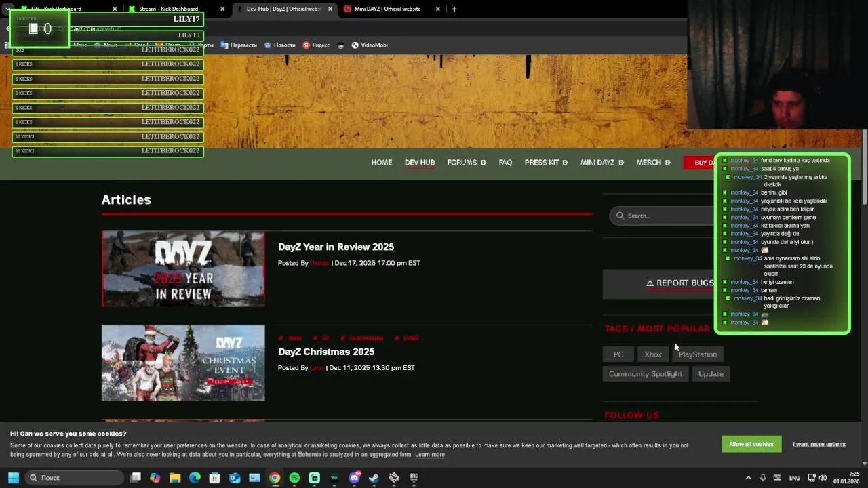868x488 pixels.
Task: Select the Community Spotlight tag
Action: pos(646,374)
